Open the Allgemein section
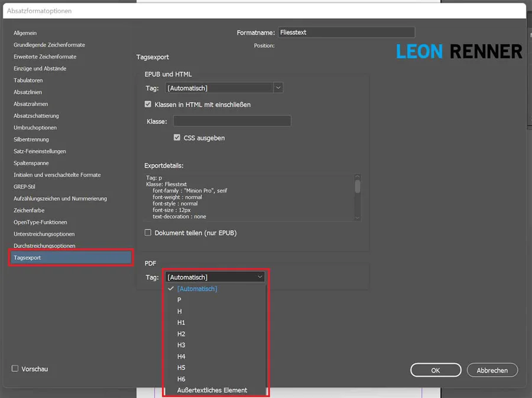Image resolution: width=532 pixels, height=398 pixels. click(25, 33)
